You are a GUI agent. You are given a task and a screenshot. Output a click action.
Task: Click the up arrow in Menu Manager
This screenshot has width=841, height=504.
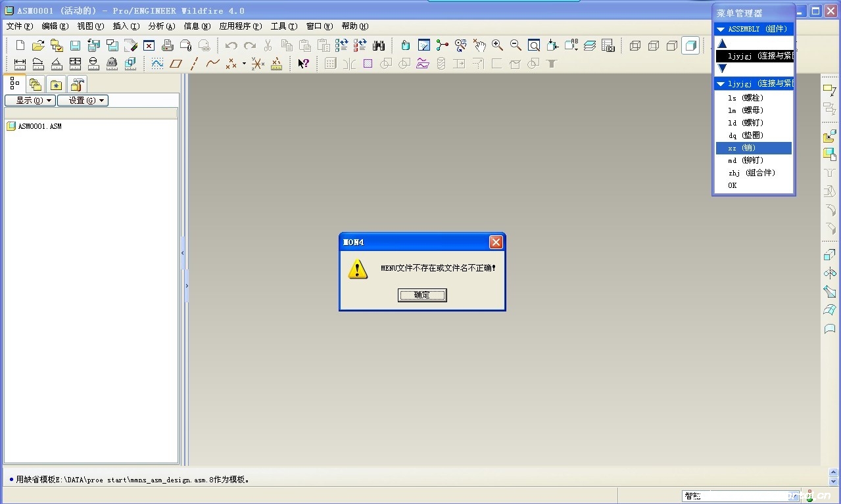pos(722,44)
